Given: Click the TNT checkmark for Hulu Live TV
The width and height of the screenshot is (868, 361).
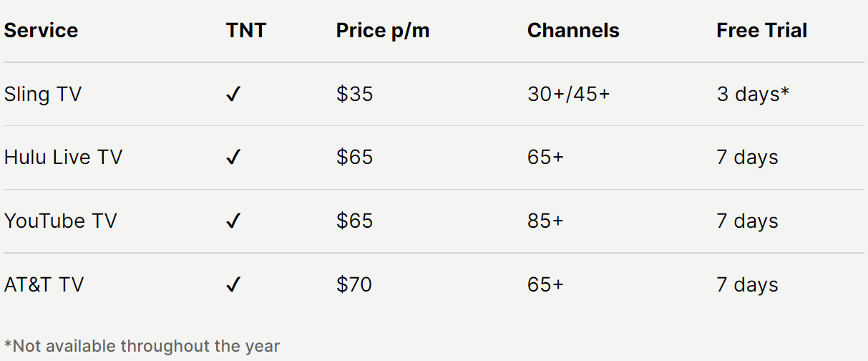Looking at the screenshot, I should [x=233, y=158].
